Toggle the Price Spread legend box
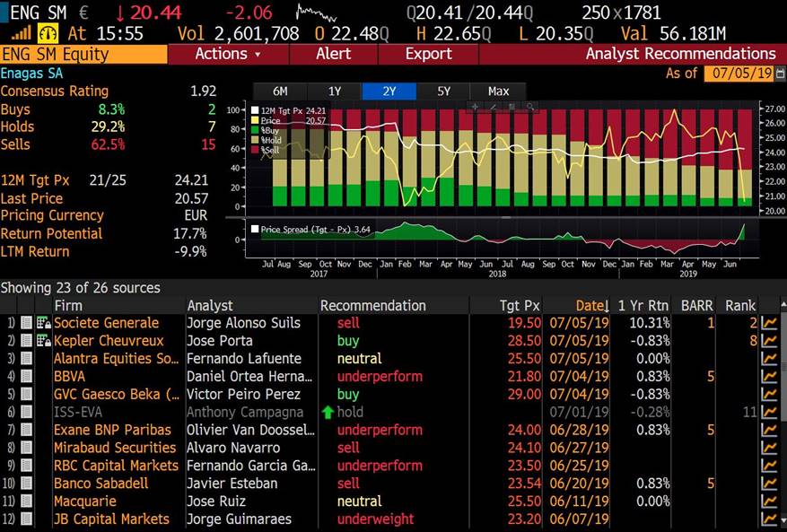This screenshot has width=787, height=532. (x=255, y=230)
